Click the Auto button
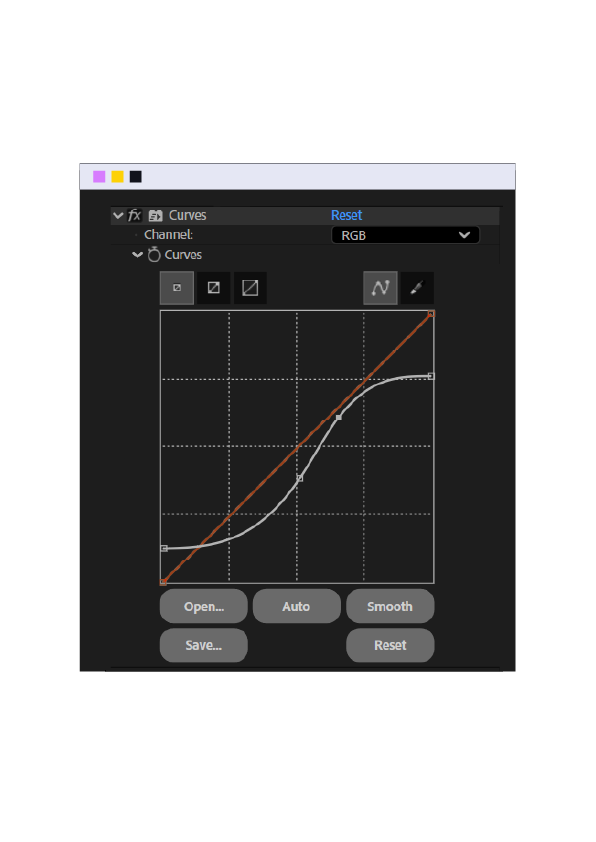 pos(296,606)
